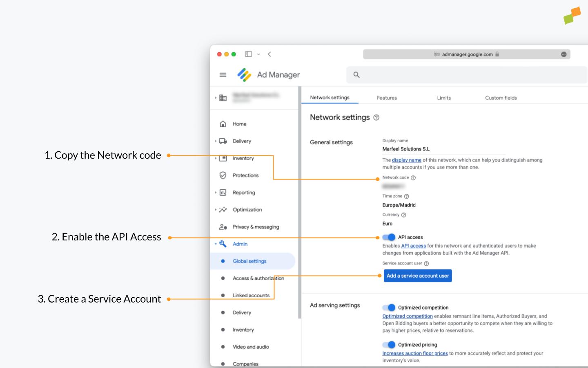Click the browser address bar
The image size is (588, 368).
click(466, 54)
